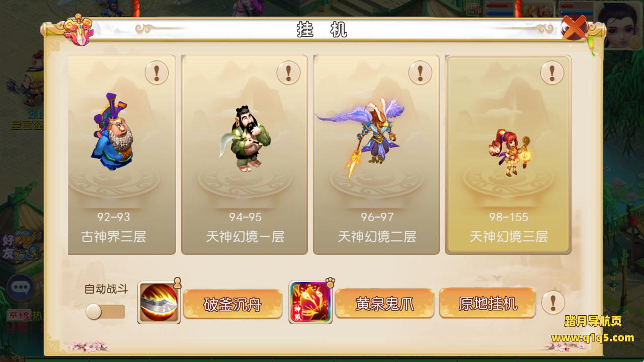Image resolution: width=644 pixels, height=362 pixels.
Task: Open info icon on 天神幻境一层 card
Action: click(x=288, y=73)
